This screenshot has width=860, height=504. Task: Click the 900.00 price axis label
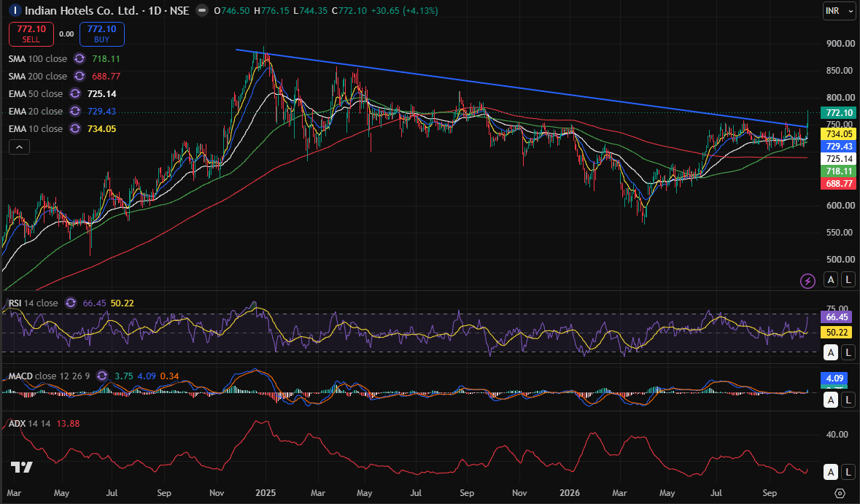coord(841,43)
